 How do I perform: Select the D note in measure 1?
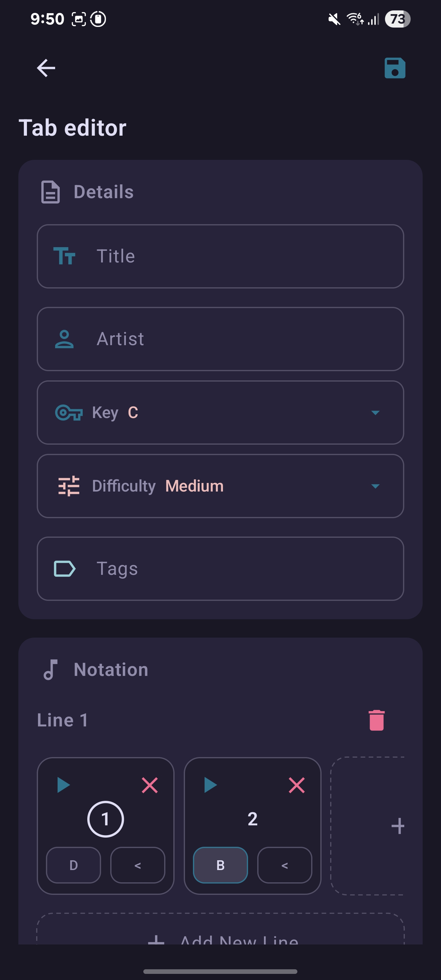[x=73, y=865]
